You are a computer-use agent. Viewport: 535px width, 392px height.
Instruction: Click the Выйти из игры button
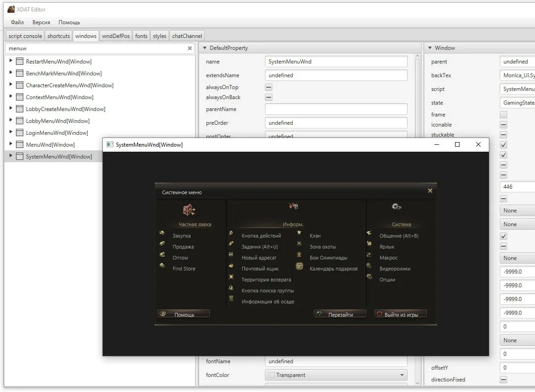401,314
